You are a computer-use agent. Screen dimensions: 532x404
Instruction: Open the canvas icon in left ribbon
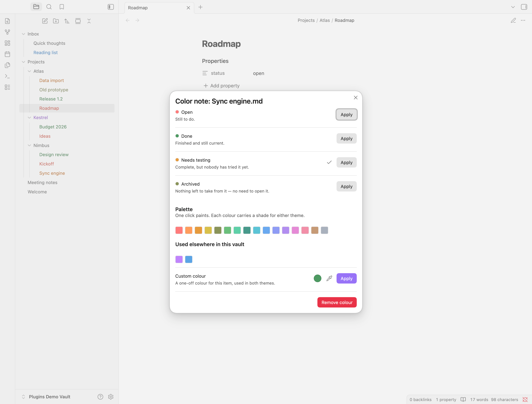pos(7,43)
